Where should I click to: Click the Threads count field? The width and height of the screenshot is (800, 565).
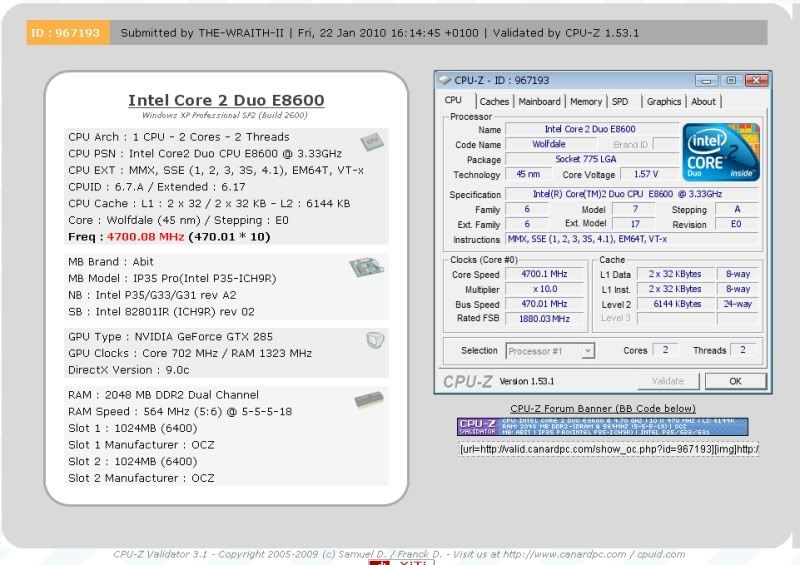pos(743,350)
